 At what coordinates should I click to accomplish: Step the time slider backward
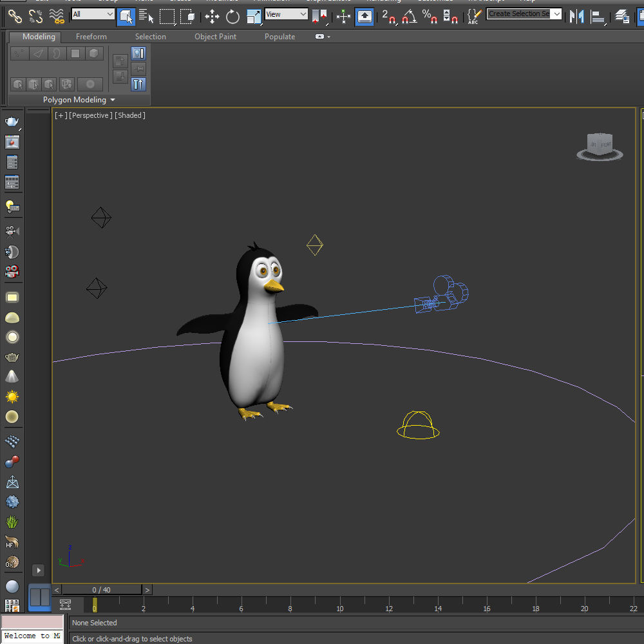point(57,590)
